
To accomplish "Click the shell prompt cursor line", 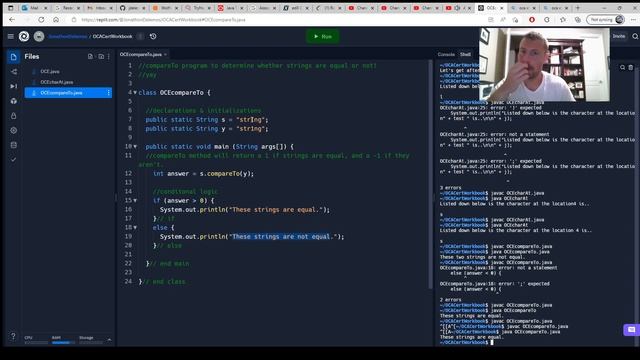I will [467, 342].
